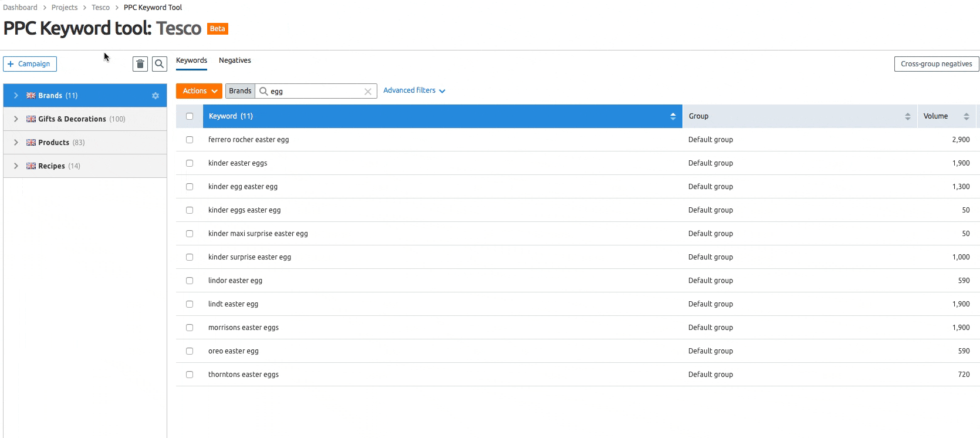Check the morrisons easter eggs row
This screenshot has width=980, height=438.
pos(190,328)
